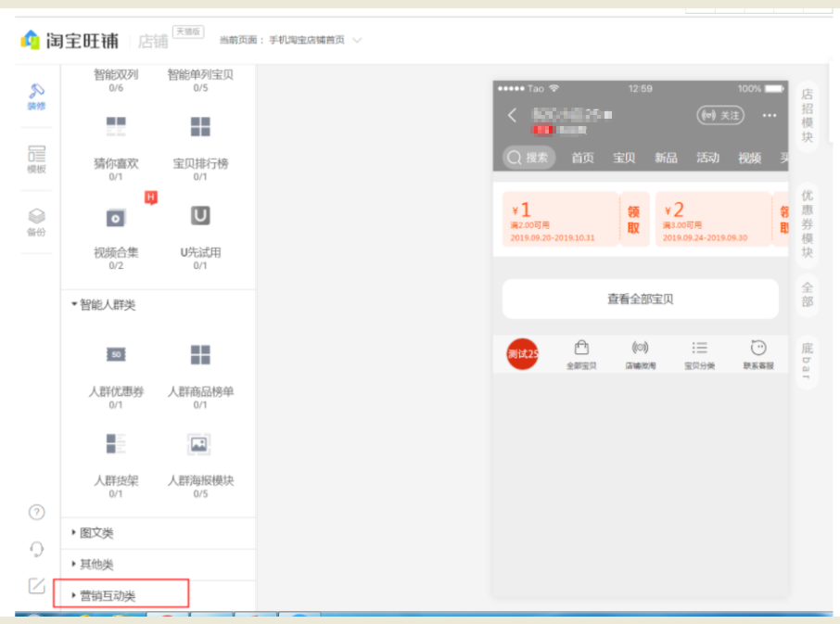
Task: Switch to 新品 tab in phone preview
Action: 666,158
